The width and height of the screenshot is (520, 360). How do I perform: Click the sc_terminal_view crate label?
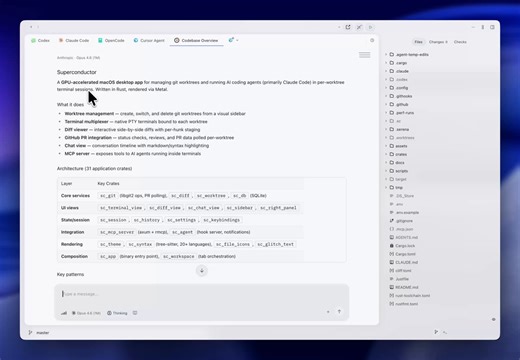point(121,208)
